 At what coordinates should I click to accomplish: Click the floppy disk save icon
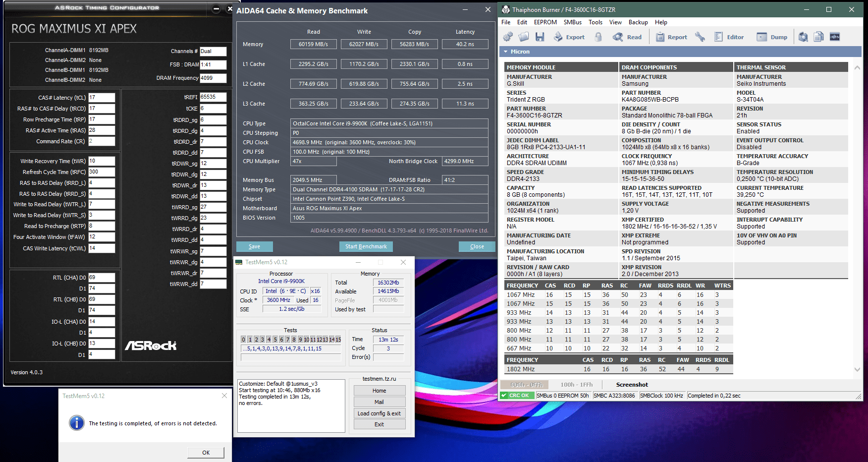point(540,37)
